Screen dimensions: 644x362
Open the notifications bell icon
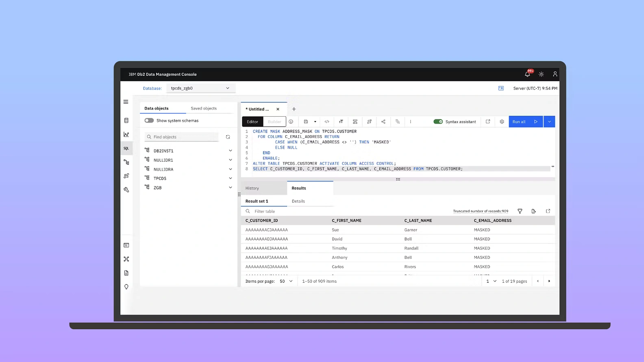click(x=527, y=74)
